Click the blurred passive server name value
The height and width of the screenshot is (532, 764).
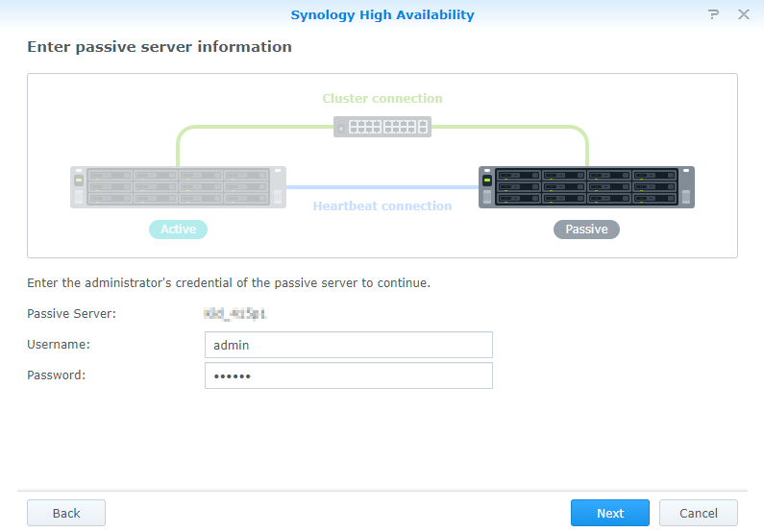point(234,314)
